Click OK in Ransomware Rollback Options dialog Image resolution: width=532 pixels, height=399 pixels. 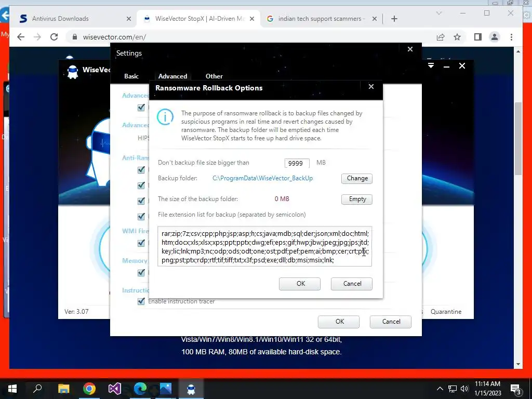pos(300,284)
